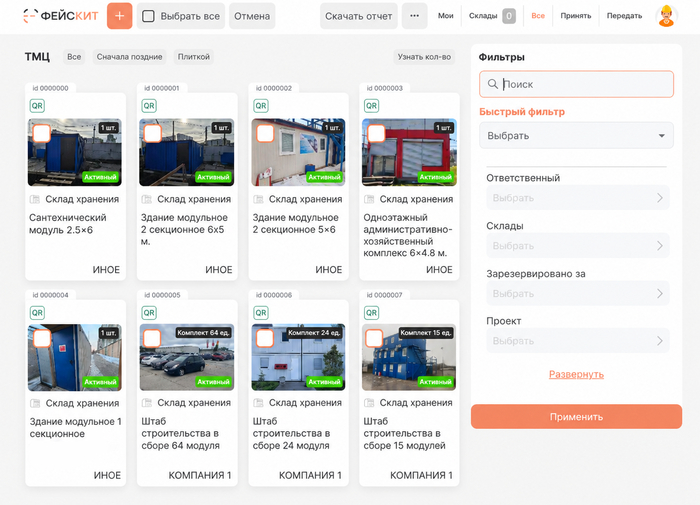Open QR code for item id 0000002
Image resolution: width=700 pixels, height=505 pixels.
tap(260, 106)
